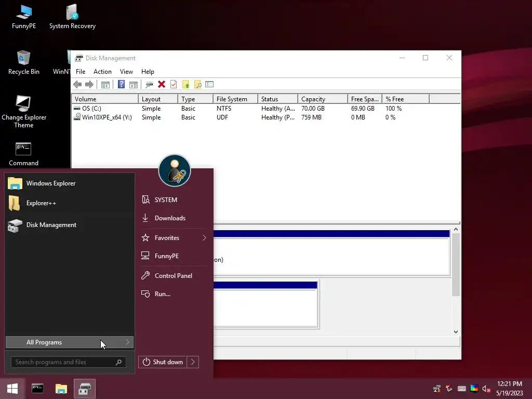This screenshot has width=532, height=399.
Task: Select the Change Explorer Theme desktop icon
Action: click(x=24, y=112)
